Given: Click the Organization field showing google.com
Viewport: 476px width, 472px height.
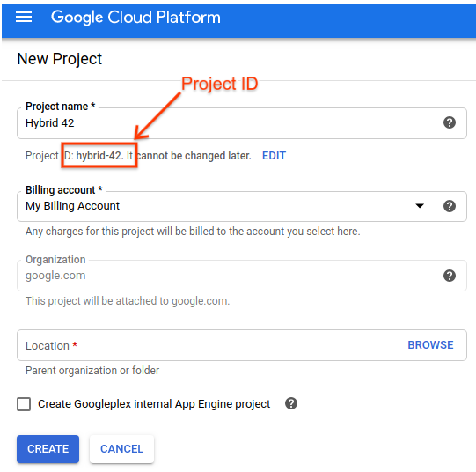Looking at the screenshot, I should click(242, 276).
